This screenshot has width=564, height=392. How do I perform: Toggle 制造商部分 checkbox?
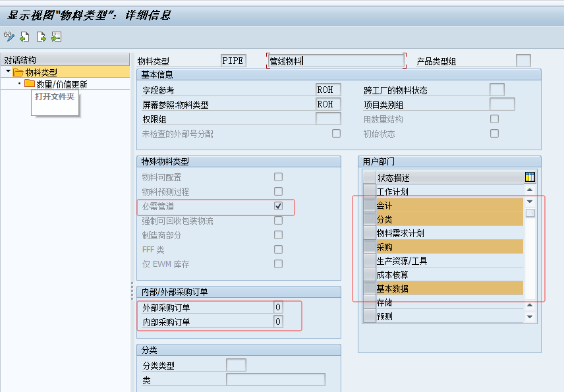(278, 235)
